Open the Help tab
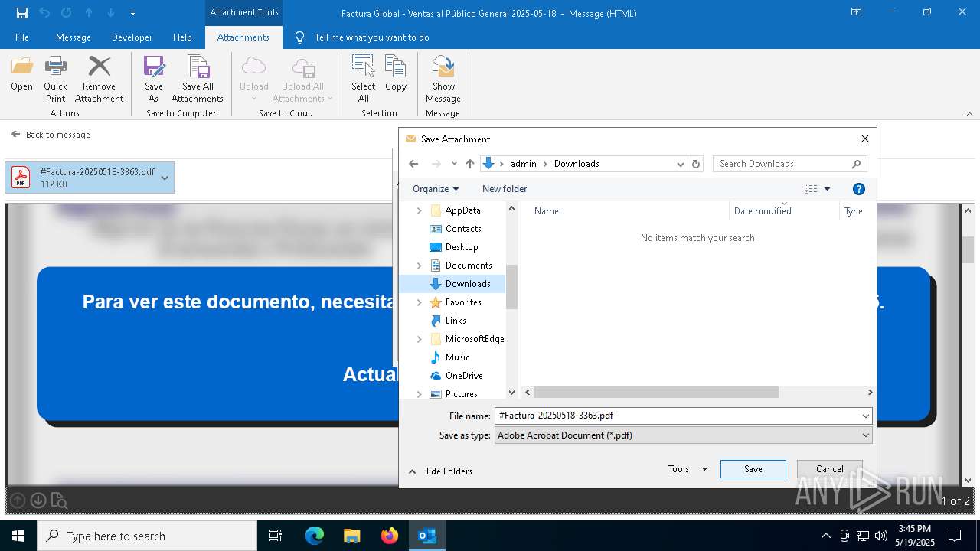The image size is (980, 551). (182, 37)
